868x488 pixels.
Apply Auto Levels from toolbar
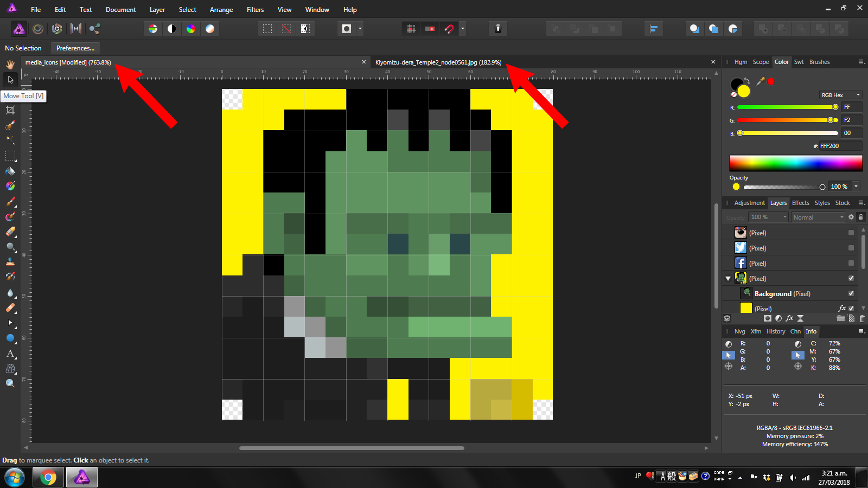coord(153,29)
